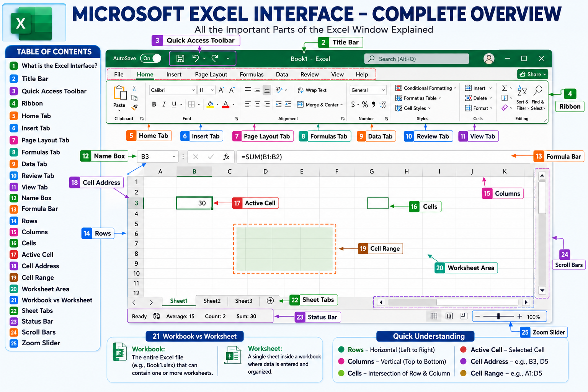Click the Increase Font Size icon
588x392 pixels.
221,90
